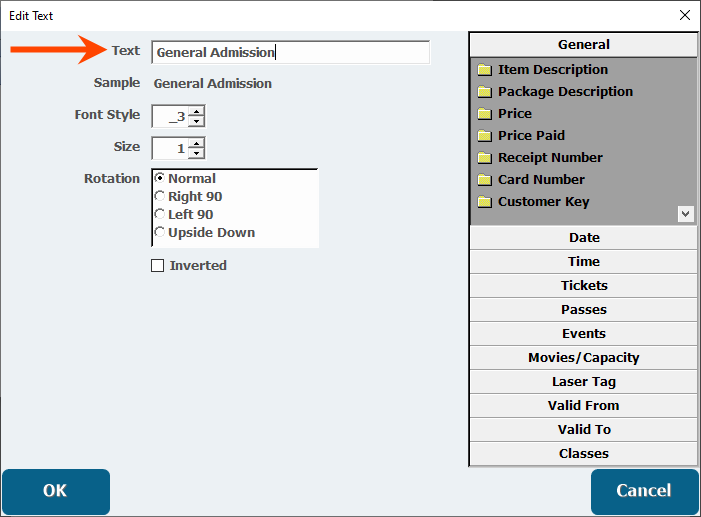701x517 pixels.
Task: Click the Customer Key folder icon
Action: (485, 202)
